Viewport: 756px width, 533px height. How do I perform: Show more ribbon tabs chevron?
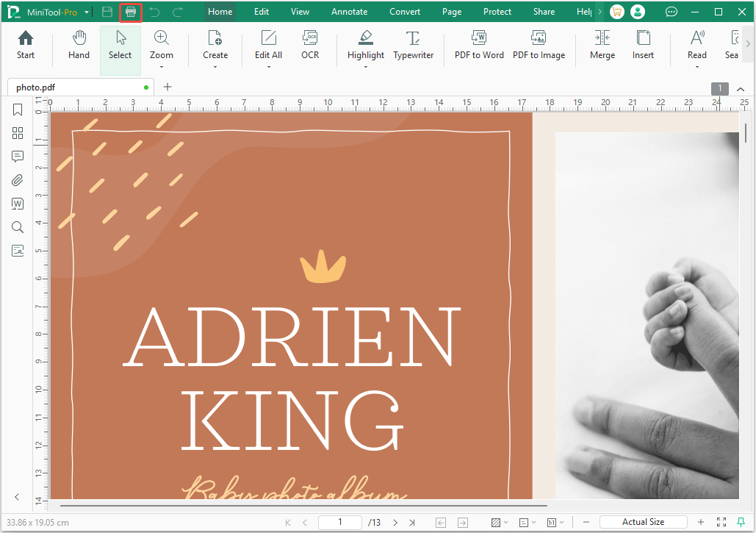600,12
